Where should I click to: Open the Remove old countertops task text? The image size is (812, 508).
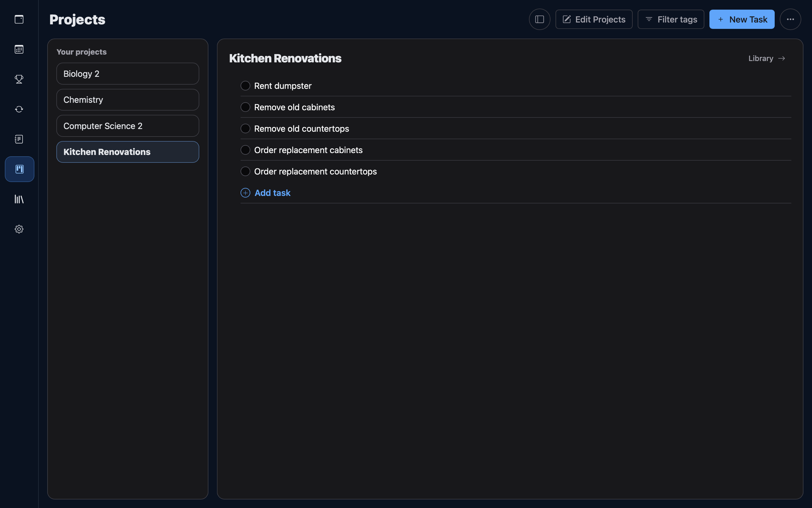[x=301, y=129]
